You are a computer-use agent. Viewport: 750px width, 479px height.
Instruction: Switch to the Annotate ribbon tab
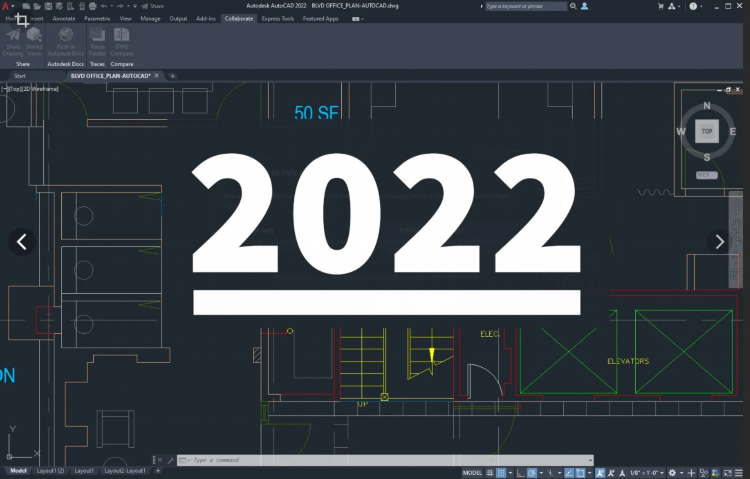[64, 19]
